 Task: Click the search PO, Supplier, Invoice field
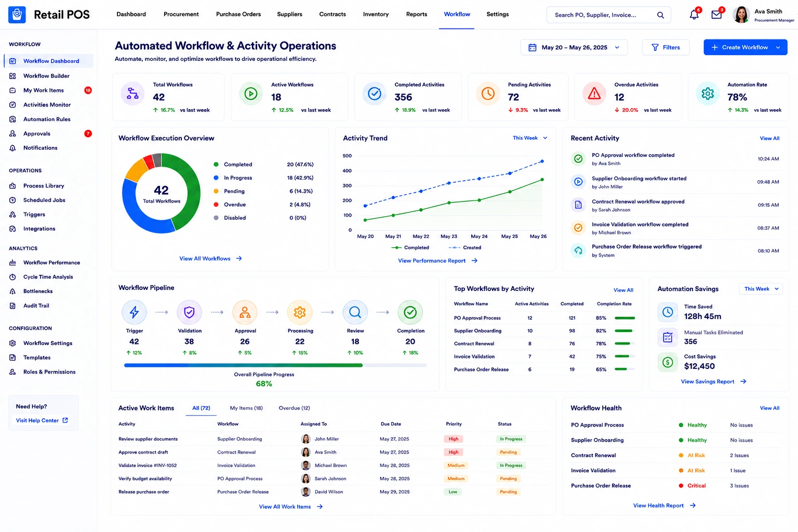[608, 15]
